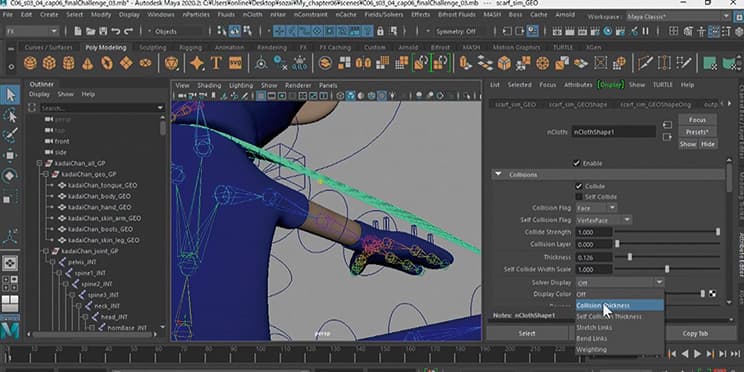The image size is (744, 372).
Task: Switch to the scarf_sim_GEOShape tab
Action: click(x=577, y=104)
